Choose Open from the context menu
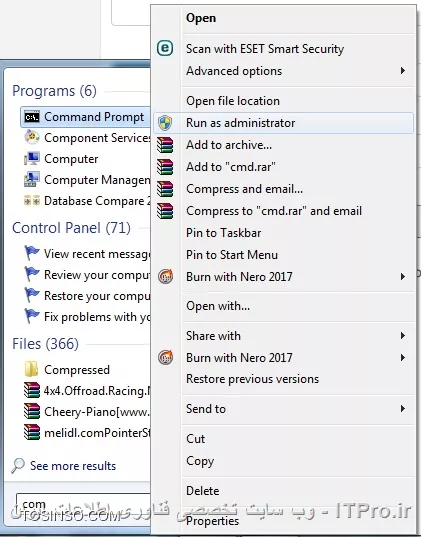 tap(283, 18)
